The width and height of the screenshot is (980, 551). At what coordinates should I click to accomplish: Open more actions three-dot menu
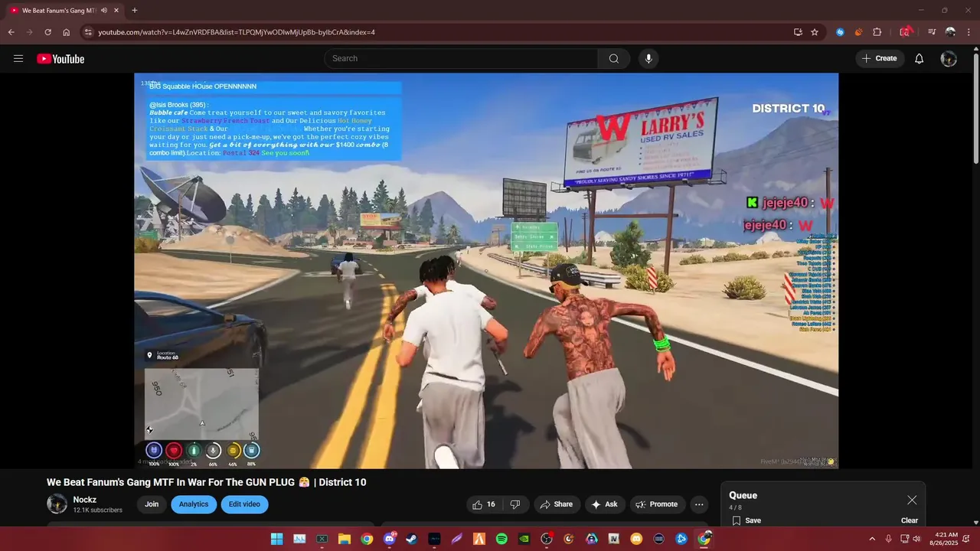[698, 504]
